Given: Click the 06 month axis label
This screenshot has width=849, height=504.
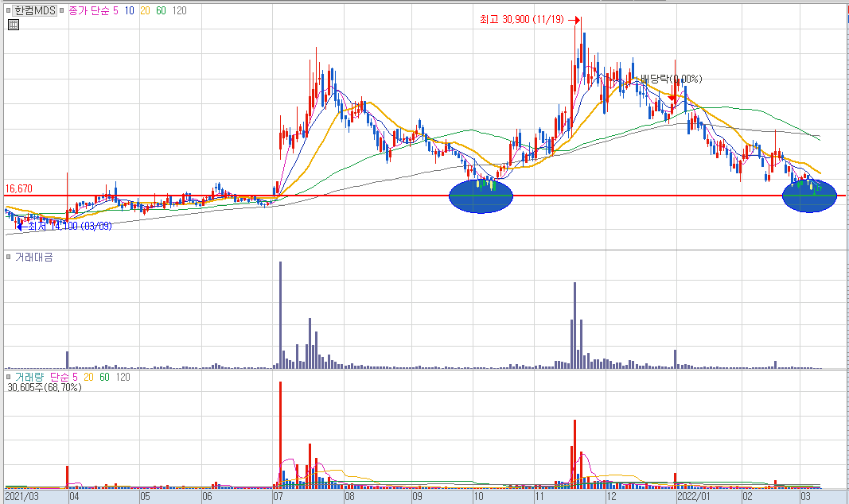Looking at the screenshot, I should [207, 496].
